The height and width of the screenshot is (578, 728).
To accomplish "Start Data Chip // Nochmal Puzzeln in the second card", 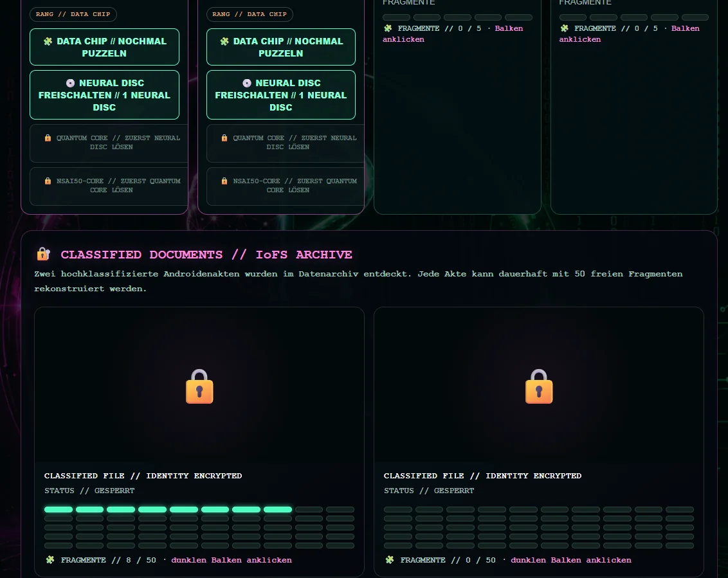I will tap(281, 47).
